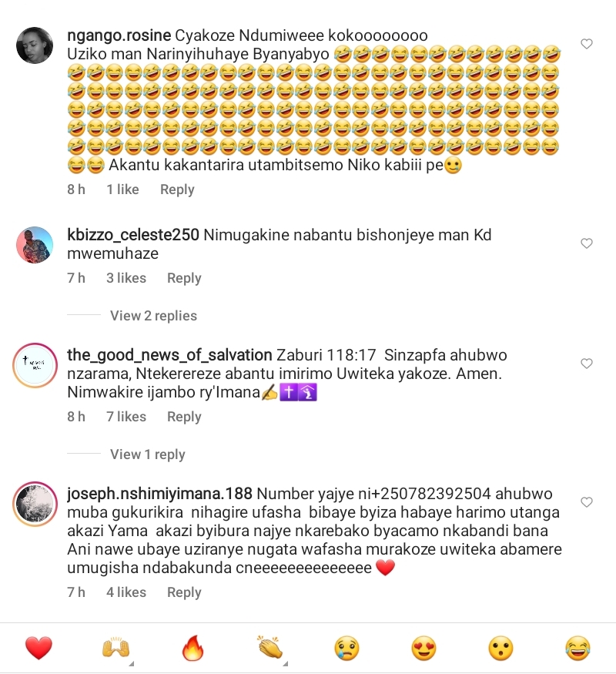
Task: Expand View 2 replies under kbizzo_celeste250
Action: tap(153, 316)
